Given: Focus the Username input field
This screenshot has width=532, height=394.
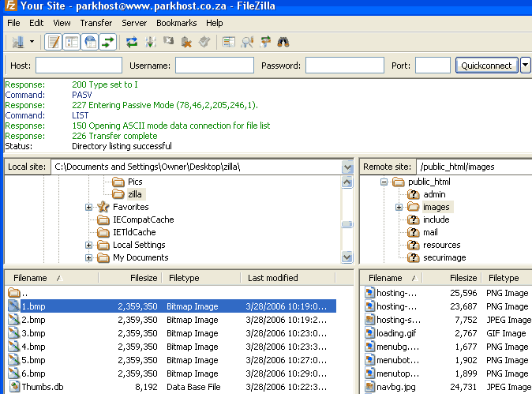Looking at the screenshot, I should [215, 66].
